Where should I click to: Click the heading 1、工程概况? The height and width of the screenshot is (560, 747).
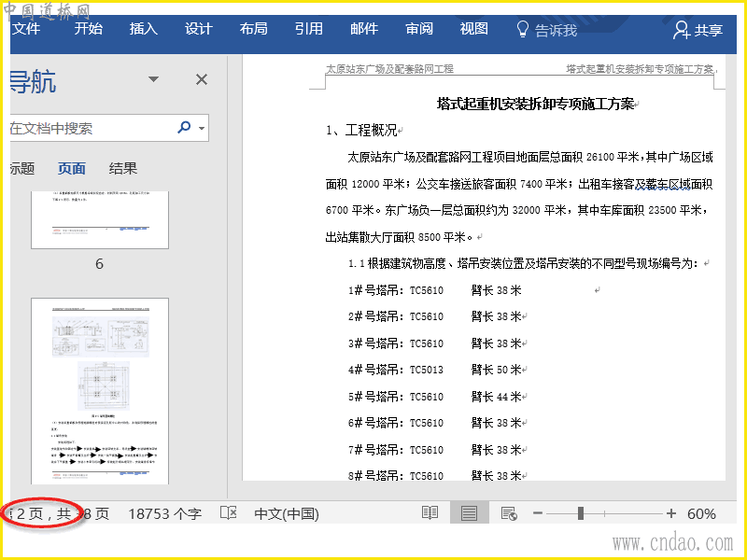(361, 130)
